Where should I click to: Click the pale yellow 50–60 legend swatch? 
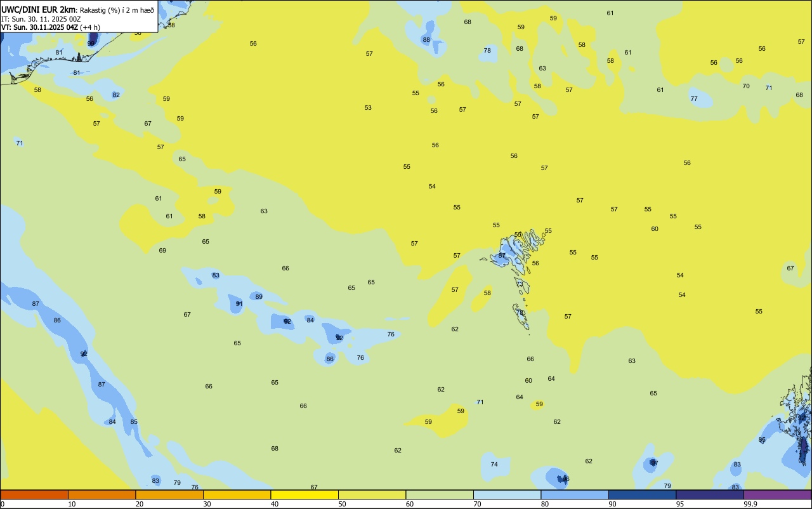point(372,494)
